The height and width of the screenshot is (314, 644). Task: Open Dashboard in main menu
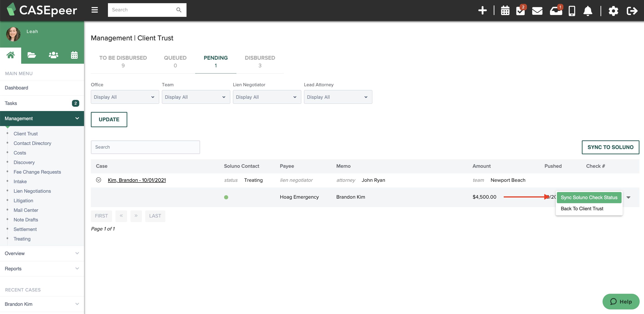click(42, 88)
